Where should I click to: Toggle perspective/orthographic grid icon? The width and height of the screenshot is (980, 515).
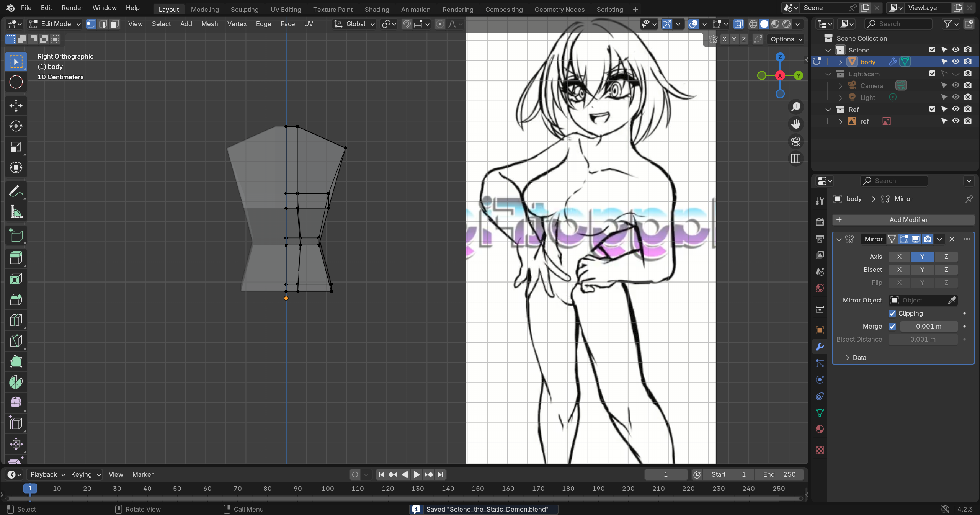[796, 159]
